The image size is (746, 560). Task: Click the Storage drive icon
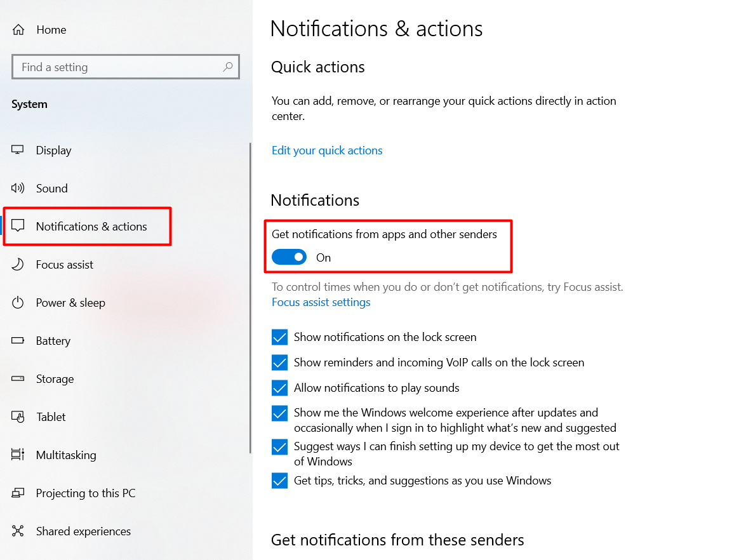(18, 378)
